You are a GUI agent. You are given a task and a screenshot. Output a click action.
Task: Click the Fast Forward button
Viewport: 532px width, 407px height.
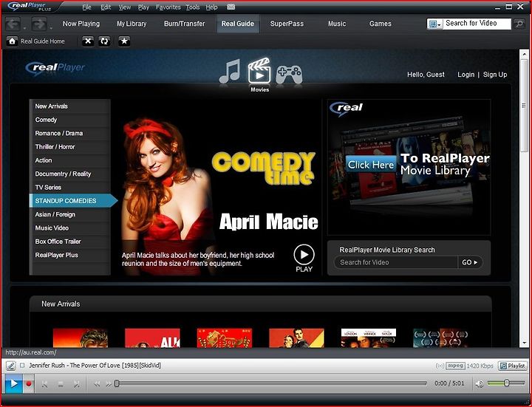pyautogui.click(x=109, y=383)
